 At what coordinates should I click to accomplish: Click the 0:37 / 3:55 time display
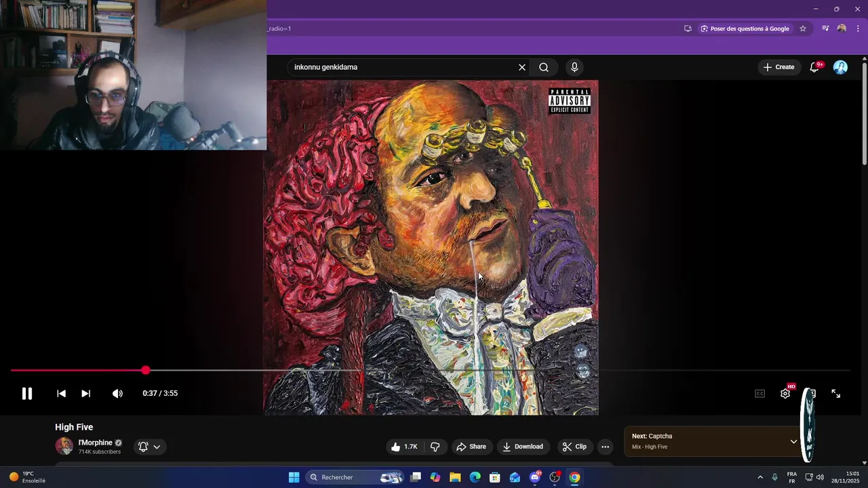pyautogui.click(x=160, y=393)
